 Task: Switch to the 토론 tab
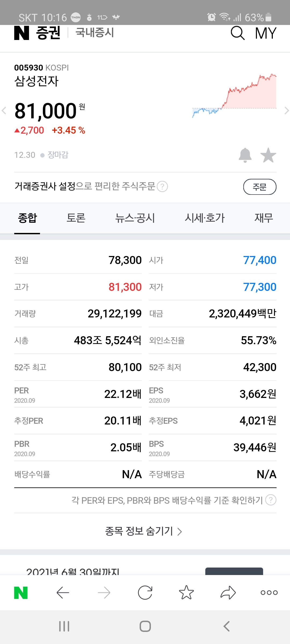point(76,218)
